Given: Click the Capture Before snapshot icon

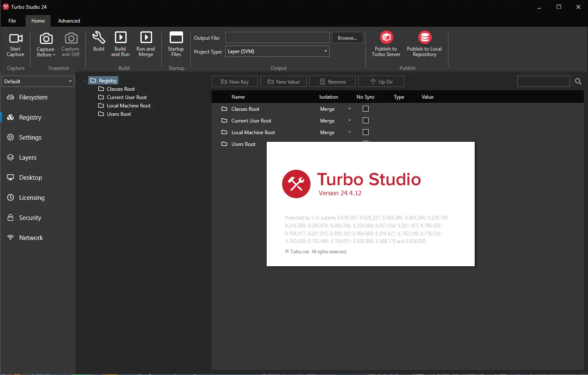Looking at the screenshot, I should click(x=46, y=39).
